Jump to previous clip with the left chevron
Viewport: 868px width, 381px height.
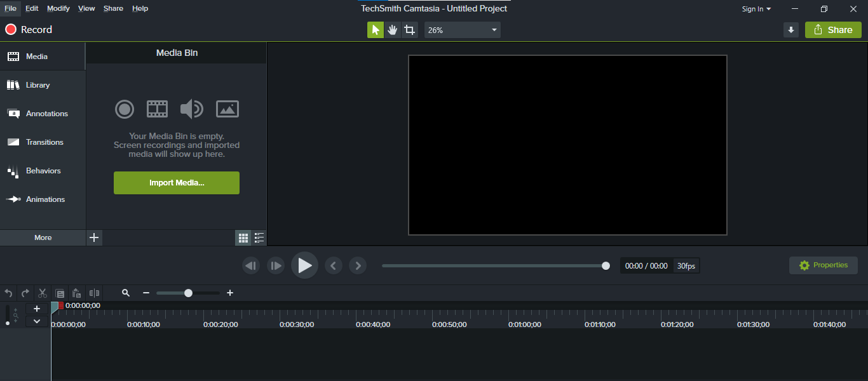click(334, 265)
